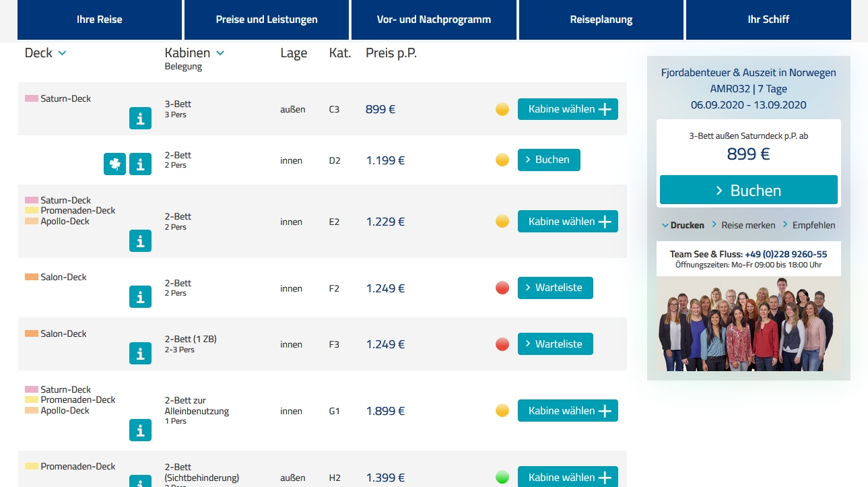This screenshot has width=868, height=487.
Task: Click the info icon for Salon-Deck F2
Action: pyautogui.click(x=140, y=296)
